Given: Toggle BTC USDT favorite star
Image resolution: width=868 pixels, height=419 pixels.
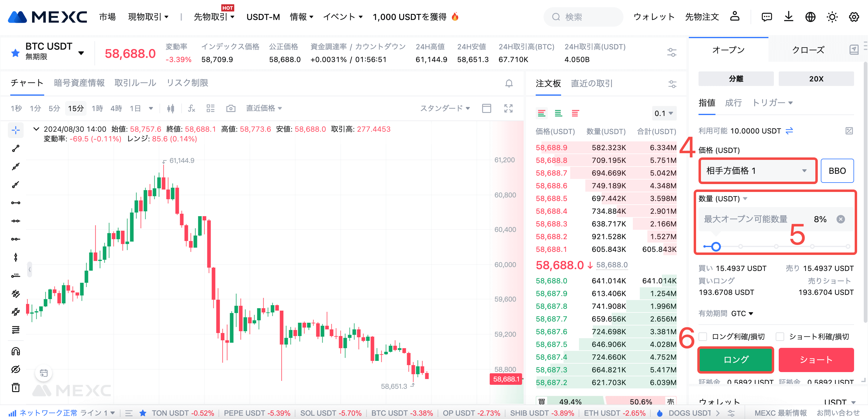Looking at the screenshot, I should click(x=15, y=53).
